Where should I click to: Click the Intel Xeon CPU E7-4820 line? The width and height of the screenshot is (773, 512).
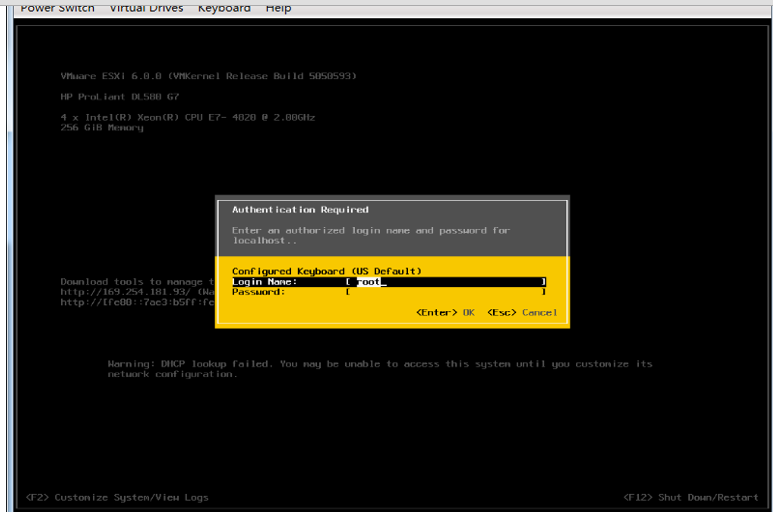188,117
